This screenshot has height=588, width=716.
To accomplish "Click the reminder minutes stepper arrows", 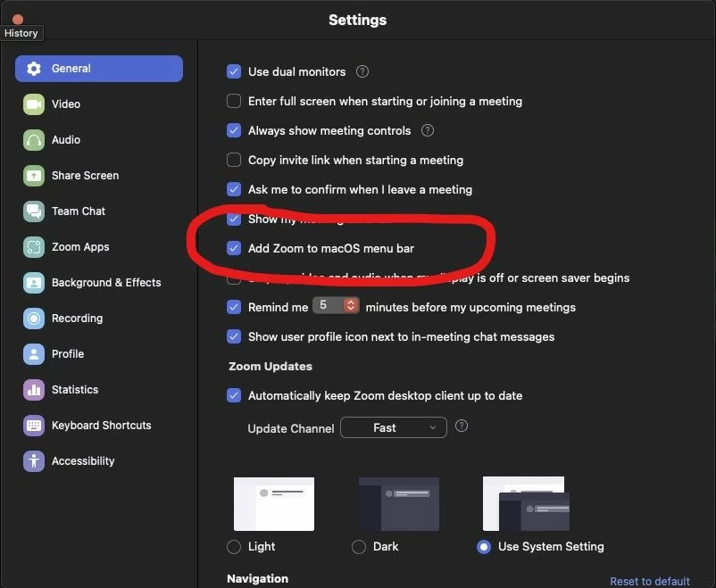I will [x=351, y=305].
